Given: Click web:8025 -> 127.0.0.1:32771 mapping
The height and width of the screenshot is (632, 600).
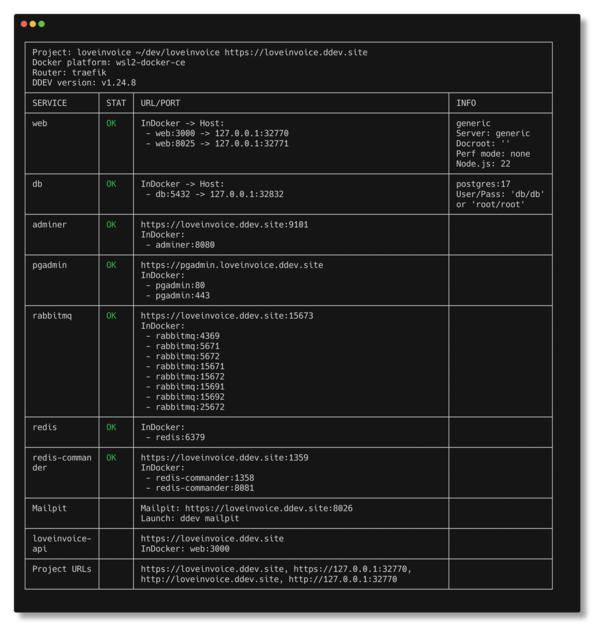Looking at the screenshot, I should tap(217, 143).
